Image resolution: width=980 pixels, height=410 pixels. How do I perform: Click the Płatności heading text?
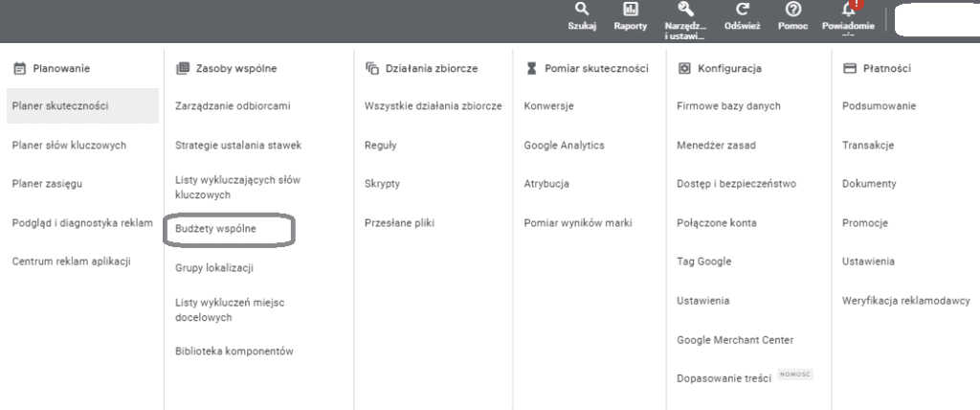pos(887,68)
